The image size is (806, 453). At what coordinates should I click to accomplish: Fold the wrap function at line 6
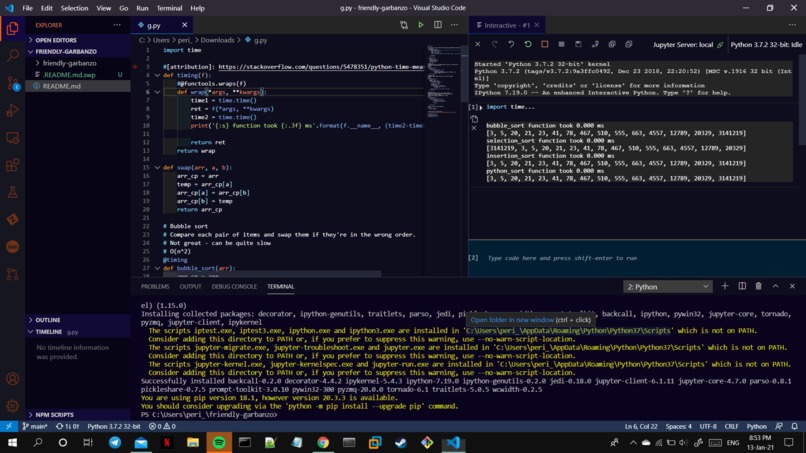[x=157, y=92]
